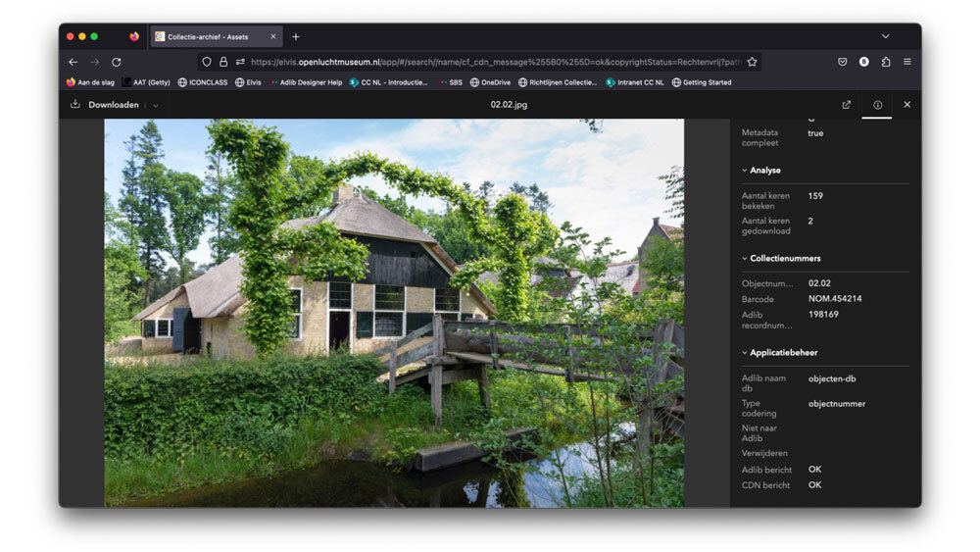Select the Objectnummer value 02.02

coord(819,283)
